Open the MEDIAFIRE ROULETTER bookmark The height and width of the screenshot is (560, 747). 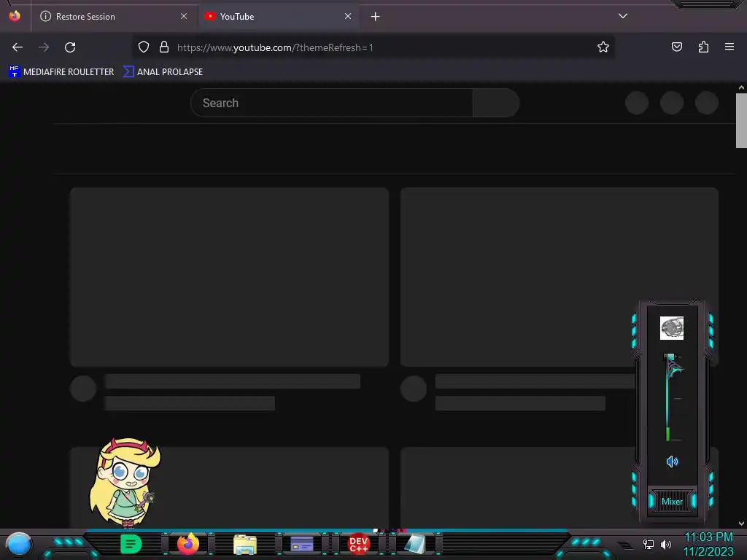point(61,72)
